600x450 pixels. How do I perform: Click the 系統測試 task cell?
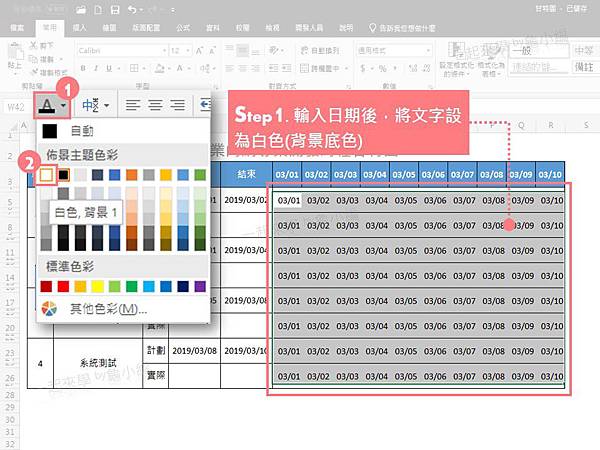(98, 363)
